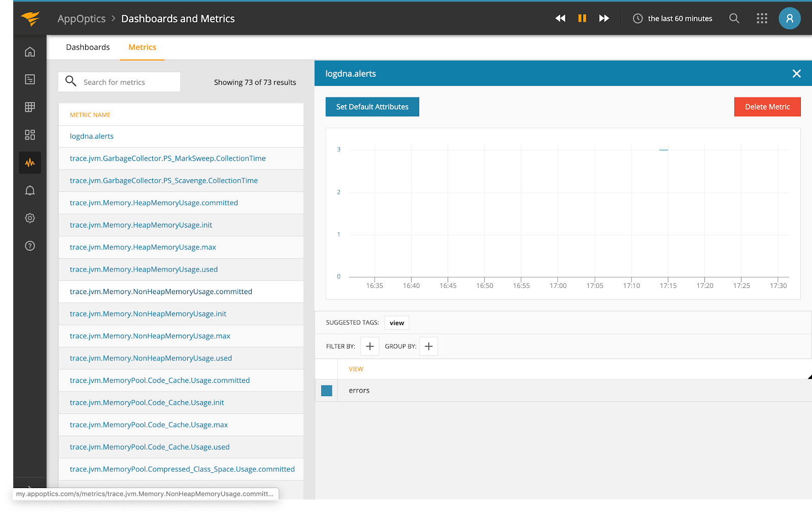Open NonHeapMemoryUsage.committed metric
Image resolution: width=812 pixels, height=515 pixels.
tap(161, 292)
